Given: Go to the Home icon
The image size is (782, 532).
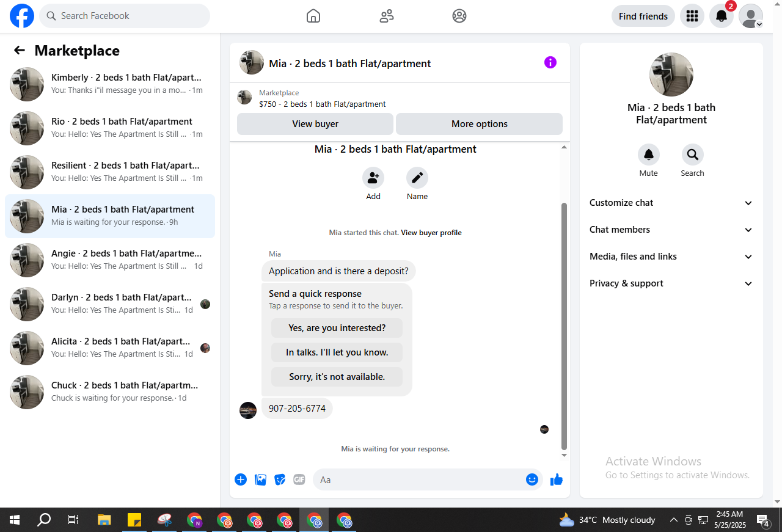Looking at the screenshot, I should (313, 16).
